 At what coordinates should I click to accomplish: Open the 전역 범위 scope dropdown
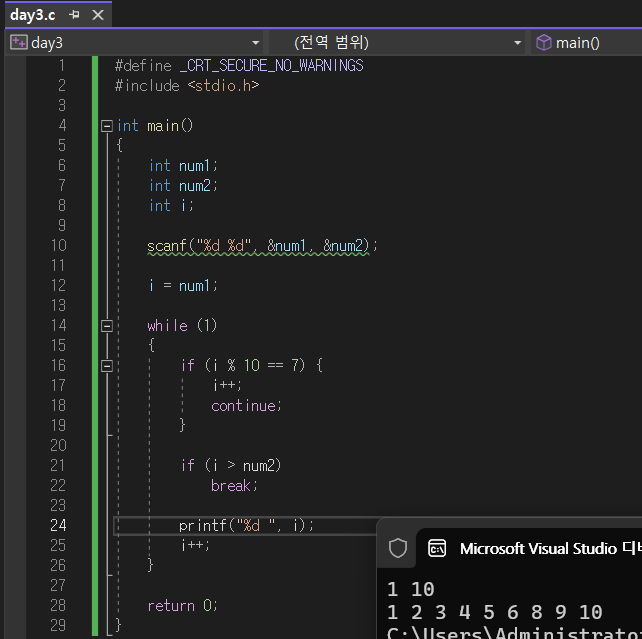coord(518,43)
